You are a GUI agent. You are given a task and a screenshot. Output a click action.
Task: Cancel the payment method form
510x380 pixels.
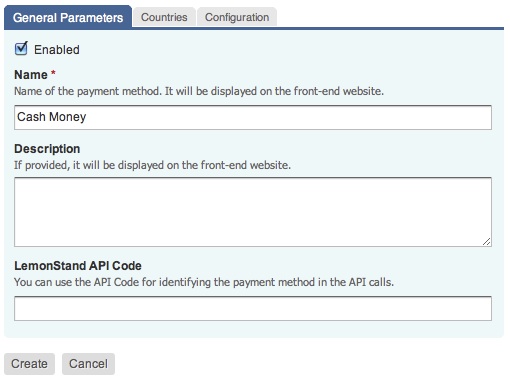click(x=88, y=364)
